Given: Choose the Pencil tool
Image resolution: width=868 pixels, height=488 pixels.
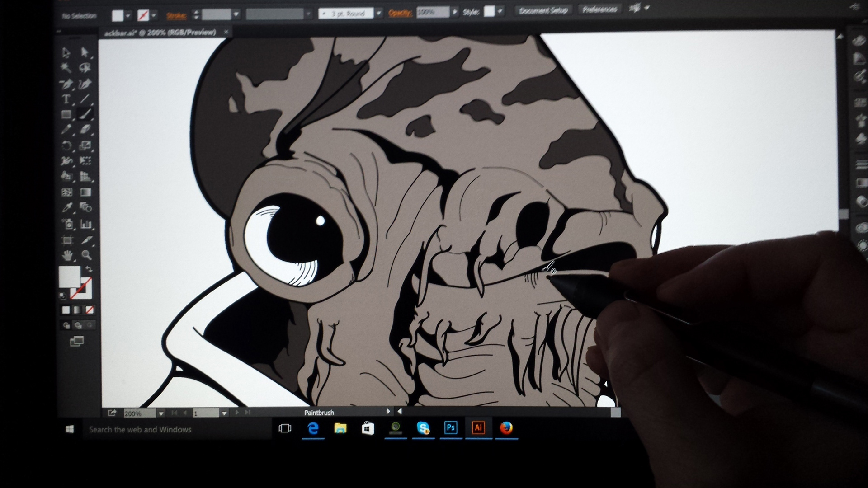Looking at the screenshot, I should pos(66,130).
